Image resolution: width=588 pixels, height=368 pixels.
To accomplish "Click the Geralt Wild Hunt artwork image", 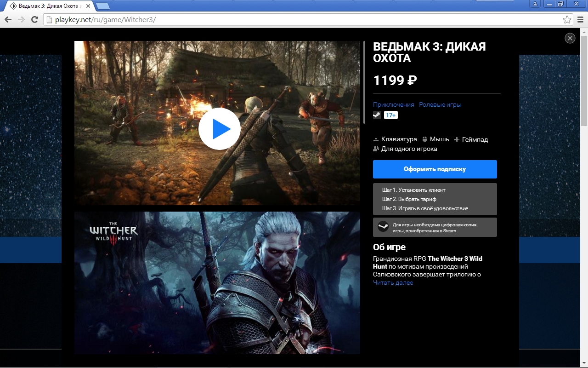I will click(217, 282).
